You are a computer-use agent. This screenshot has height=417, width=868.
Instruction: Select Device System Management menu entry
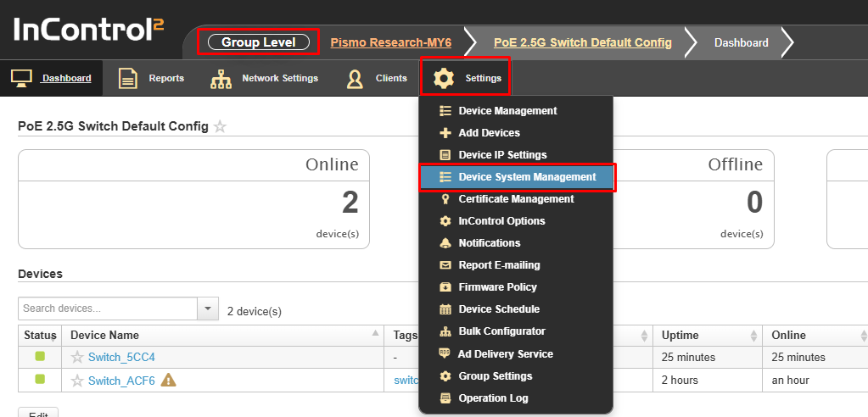pos(516,177)
